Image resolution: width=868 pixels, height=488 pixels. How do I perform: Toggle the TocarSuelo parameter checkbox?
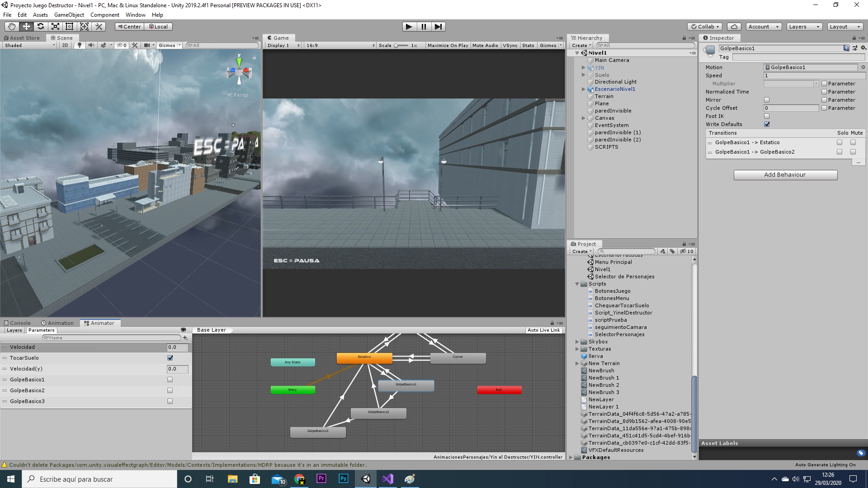[x=170, y=358]
